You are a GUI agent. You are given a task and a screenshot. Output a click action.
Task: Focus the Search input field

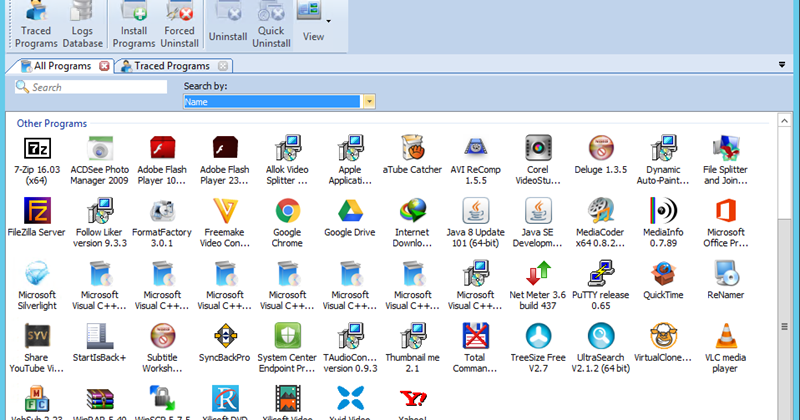click(91, 87)
